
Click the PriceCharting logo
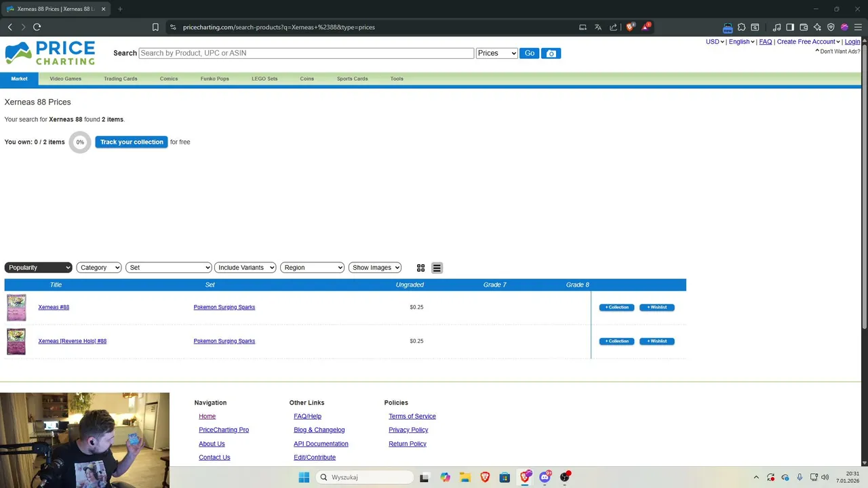50,53
